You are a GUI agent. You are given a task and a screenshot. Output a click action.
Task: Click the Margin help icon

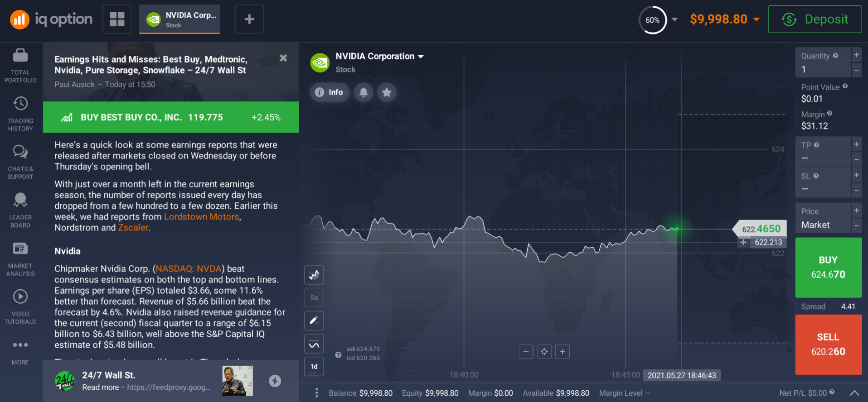tap(829, 113)
